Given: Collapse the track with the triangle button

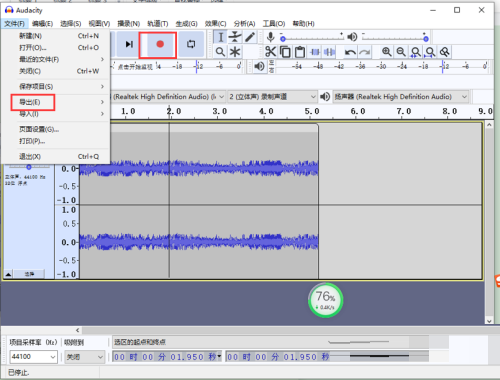Looking at the screenshot, I should click(x=8, y=274).
